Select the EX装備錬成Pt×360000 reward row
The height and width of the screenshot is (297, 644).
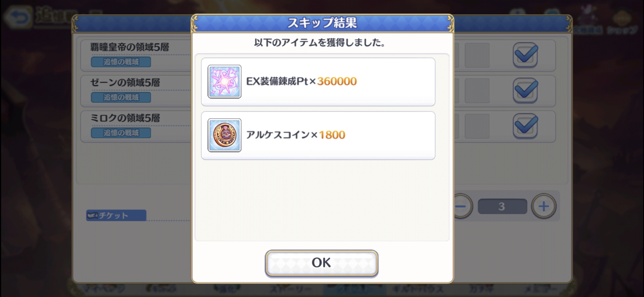click(318, 82)
